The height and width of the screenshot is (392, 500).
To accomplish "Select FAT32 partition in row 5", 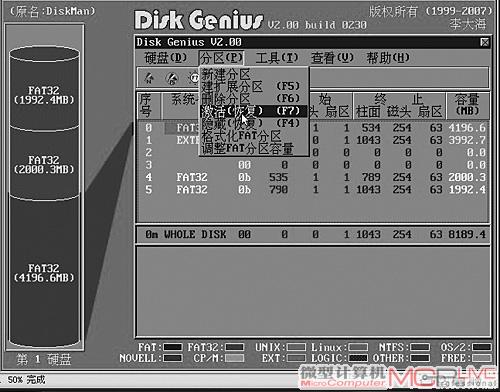I will [x=313, y=190].
